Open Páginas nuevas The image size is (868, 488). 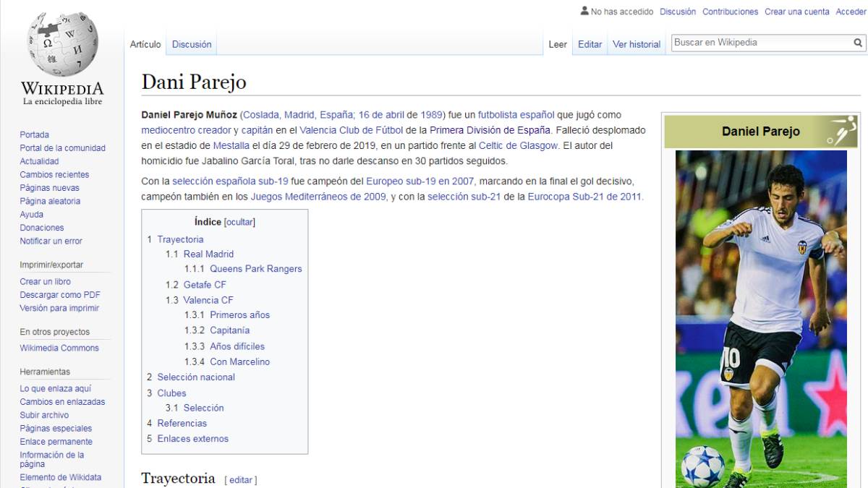(x=49, y=188)
